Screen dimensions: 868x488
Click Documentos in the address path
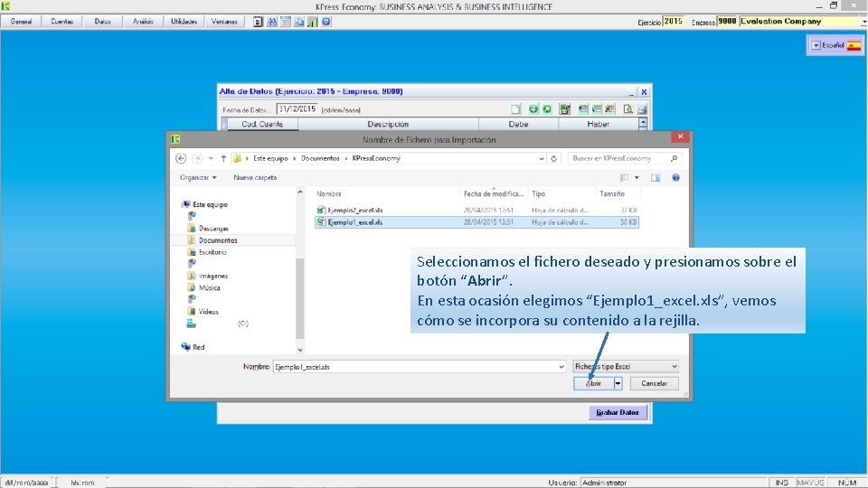[320, 158]
